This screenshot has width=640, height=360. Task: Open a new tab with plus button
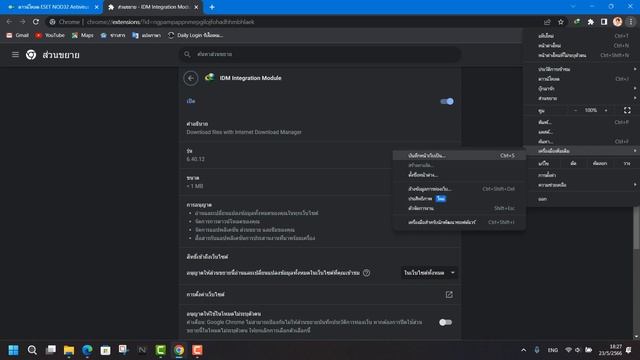pos(212,7)
